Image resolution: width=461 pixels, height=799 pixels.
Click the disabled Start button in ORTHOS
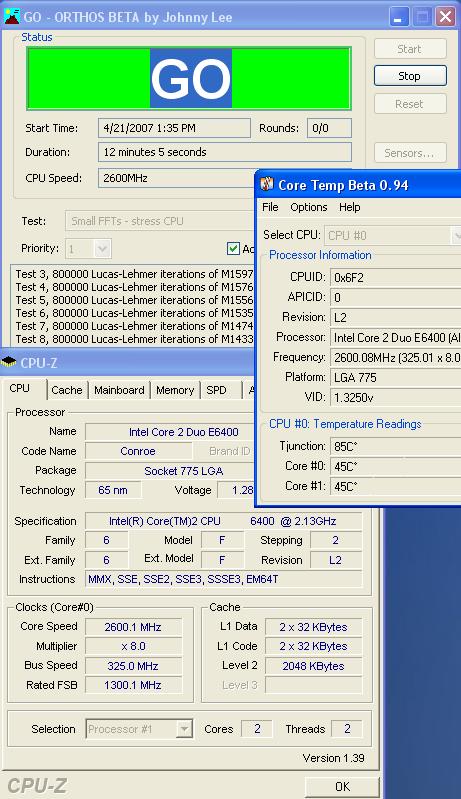pos(410,49)
